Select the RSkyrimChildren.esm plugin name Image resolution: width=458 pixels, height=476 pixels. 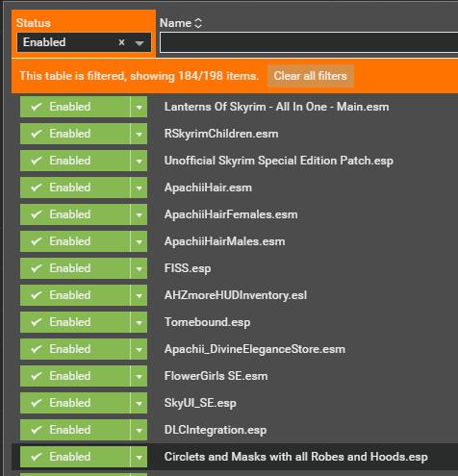(221, 134)
